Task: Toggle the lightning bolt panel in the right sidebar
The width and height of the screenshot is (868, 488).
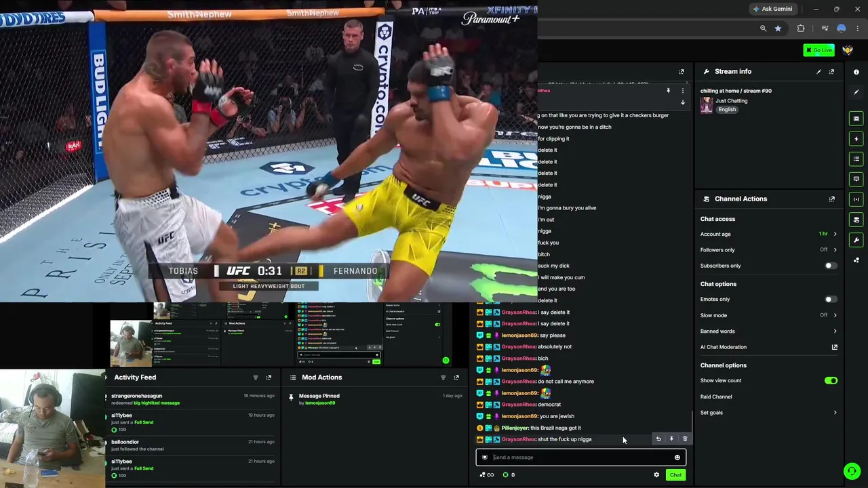Action: coord(856,139)
